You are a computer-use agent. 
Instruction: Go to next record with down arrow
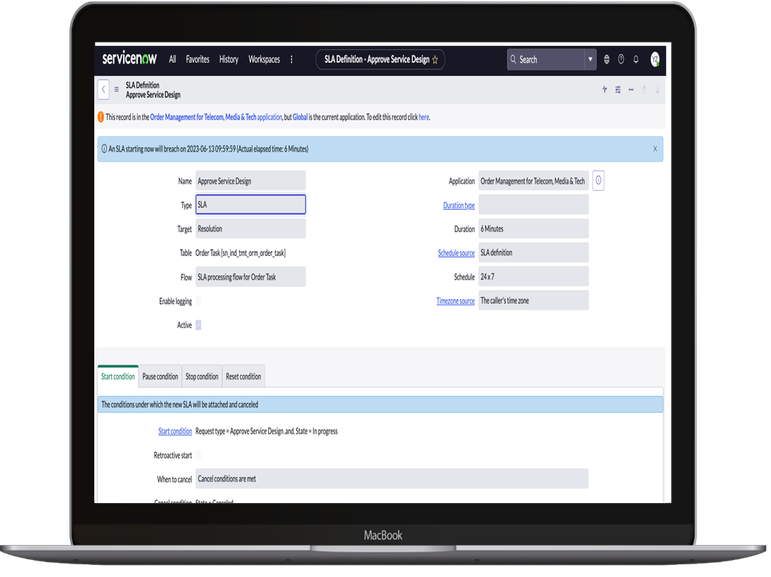[657, 90]
